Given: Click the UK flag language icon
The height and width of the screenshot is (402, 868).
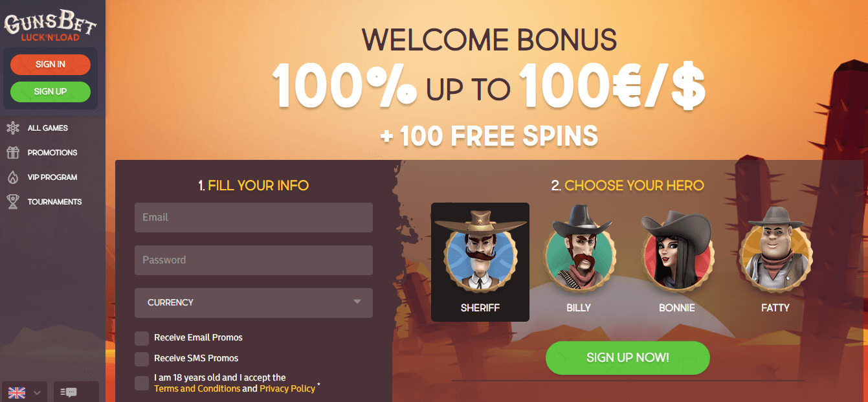Looking at the screenshot, I should point(16,392).
